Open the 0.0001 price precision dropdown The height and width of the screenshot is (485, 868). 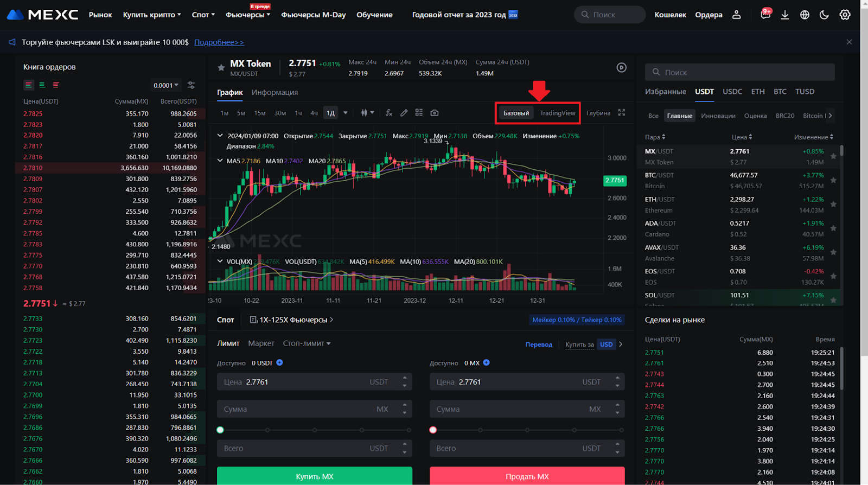tap(166, 85)
